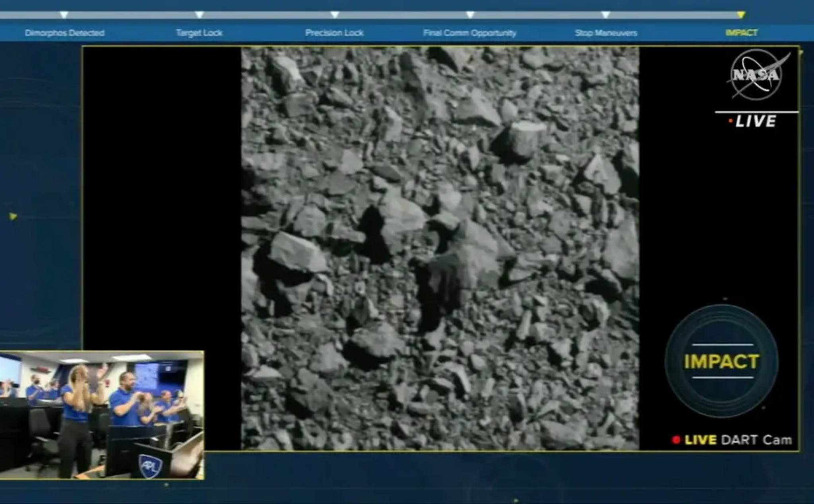The image size is (814, 504).
Task: Click the orange dot next to LIVE
Action: tap(731, 121)
